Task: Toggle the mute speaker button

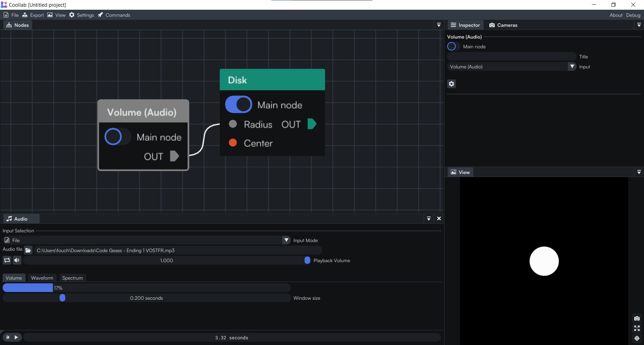Action: click(x=17, y=261)
